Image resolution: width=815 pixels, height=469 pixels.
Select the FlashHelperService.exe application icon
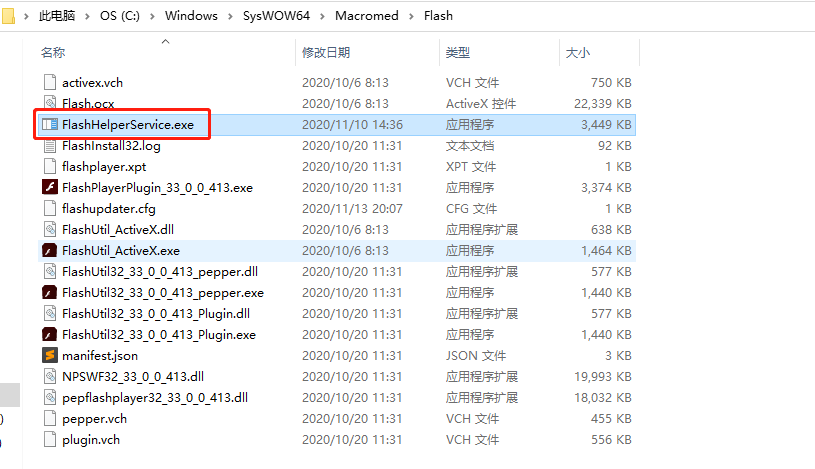click(50, 124)
